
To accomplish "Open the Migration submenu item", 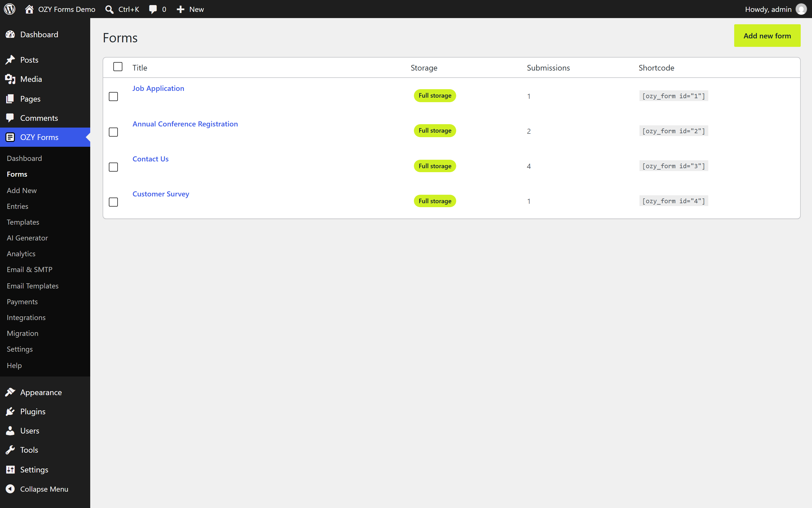I will pos(23,333).
